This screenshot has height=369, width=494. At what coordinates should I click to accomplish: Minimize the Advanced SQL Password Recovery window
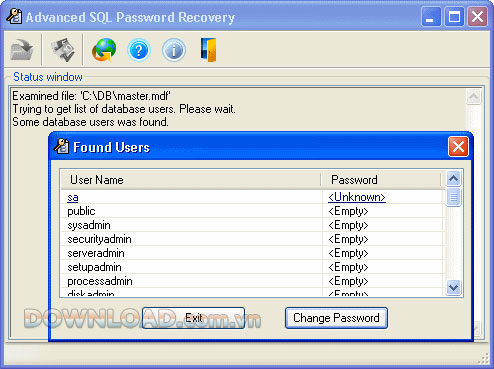click(x=431, y=17)
